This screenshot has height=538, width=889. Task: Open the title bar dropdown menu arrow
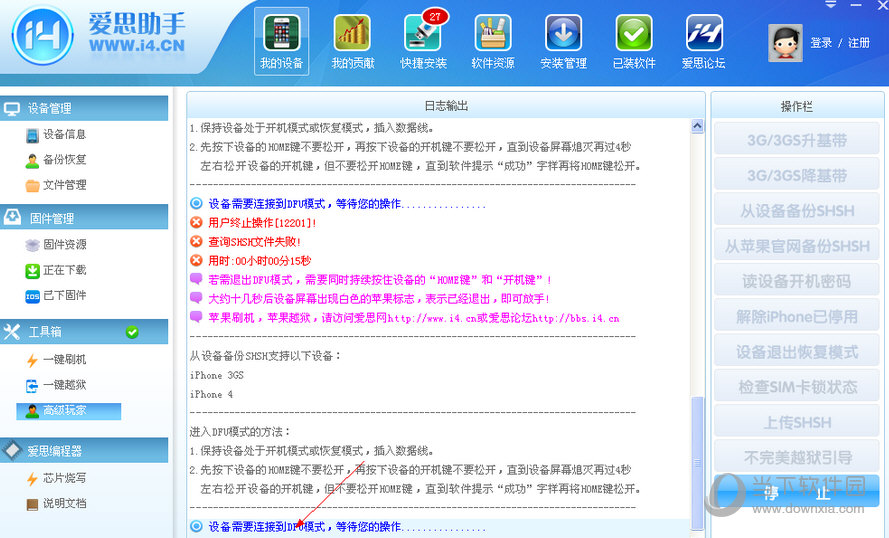831,5
